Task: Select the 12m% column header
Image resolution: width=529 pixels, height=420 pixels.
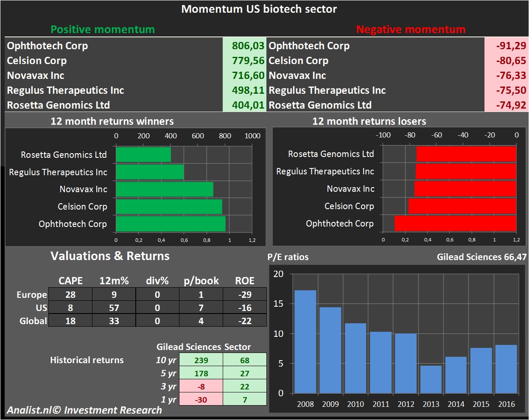Action: pyautogui.click(x=114, y=281)
